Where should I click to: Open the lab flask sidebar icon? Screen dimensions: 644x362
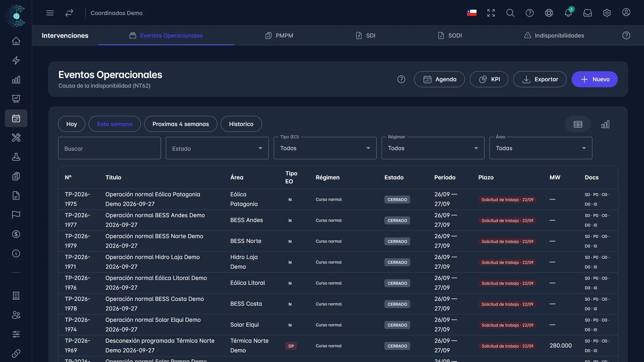[x=16, y=157]
